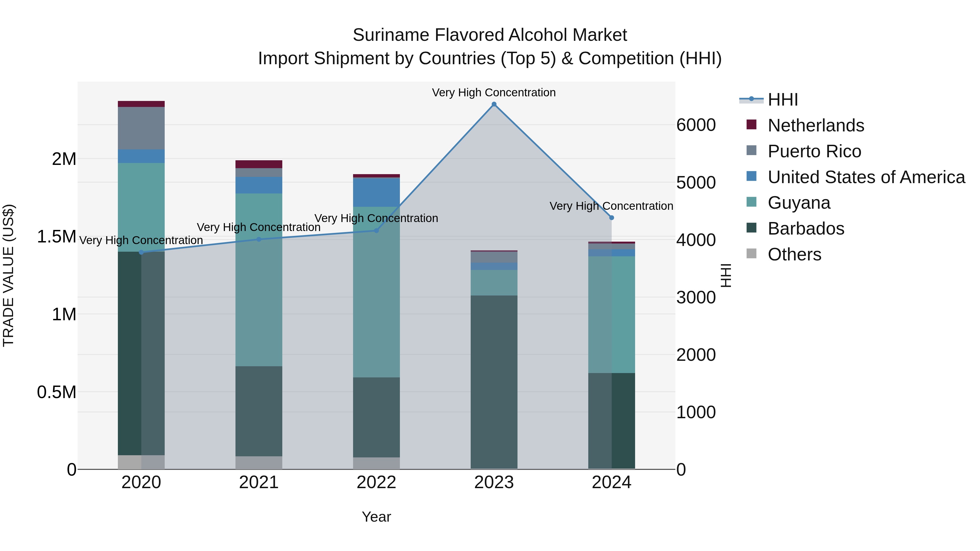The height and width of the screenshot is (551, 980).
Task: Click the Guyana segment of the 2021 bar
Action: 259,280
